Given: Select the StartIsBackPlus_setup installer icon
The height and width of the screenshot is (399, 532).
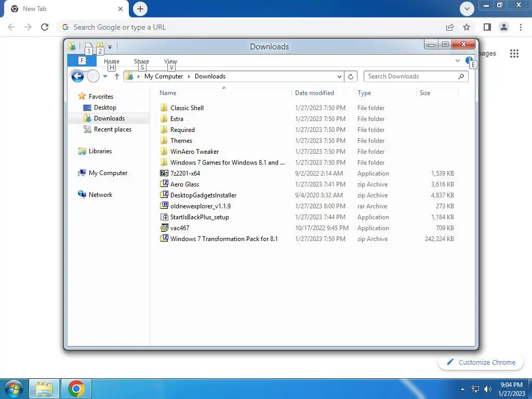Looking at the screenshot, I should (x=164, y=217).
